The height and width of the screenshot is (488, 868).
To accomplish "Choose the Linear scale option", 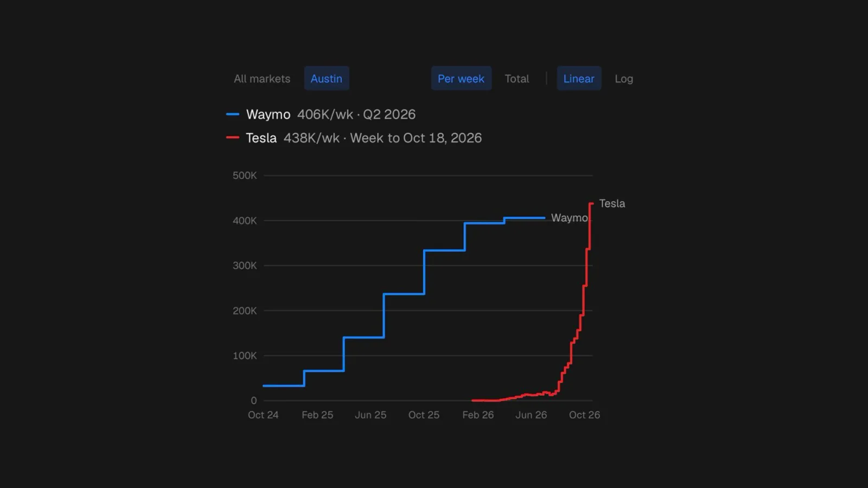I will [579, 79].
